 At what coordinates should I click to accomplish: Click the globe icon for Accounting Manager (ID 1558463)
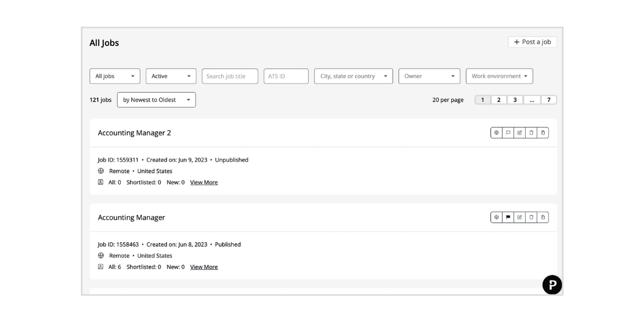tap(496, 217)
